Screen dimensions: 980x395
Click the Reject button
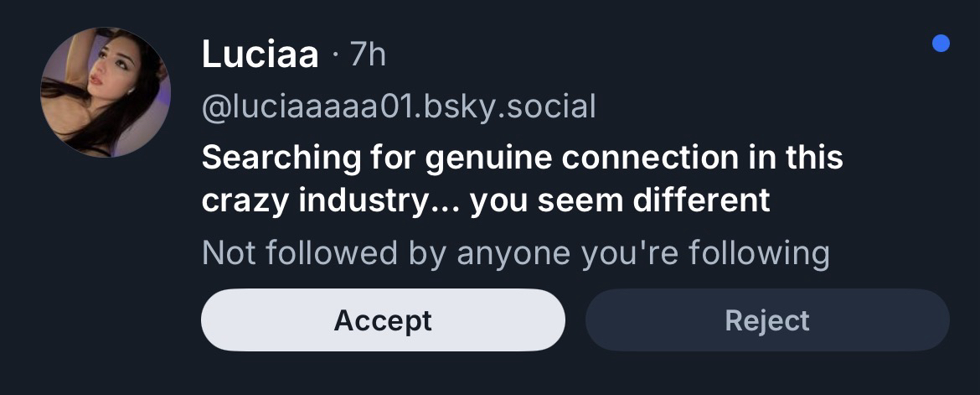pos(766,320)
